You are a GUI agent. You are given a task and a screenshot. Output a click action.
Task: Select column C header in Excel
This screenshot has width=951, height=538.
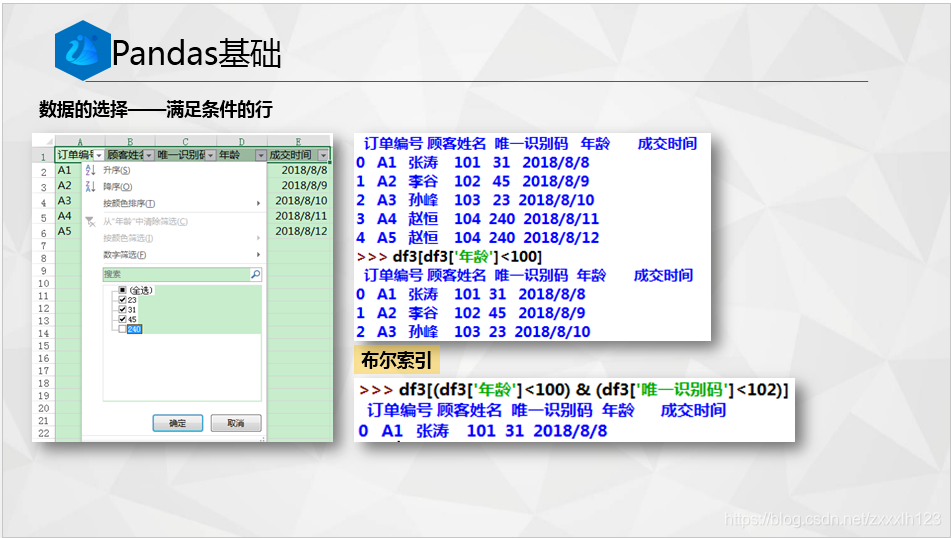(x=186, y=141)
